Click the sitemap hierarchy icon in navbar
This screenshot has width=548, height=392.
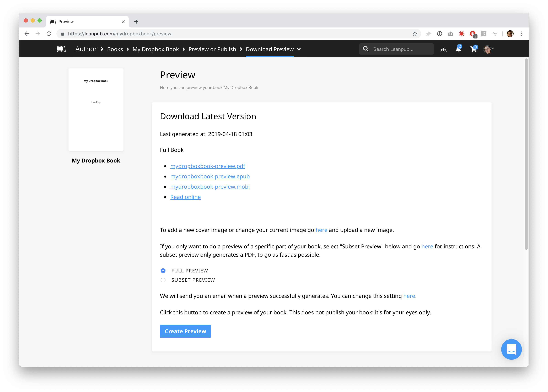[x=443, y=49]
